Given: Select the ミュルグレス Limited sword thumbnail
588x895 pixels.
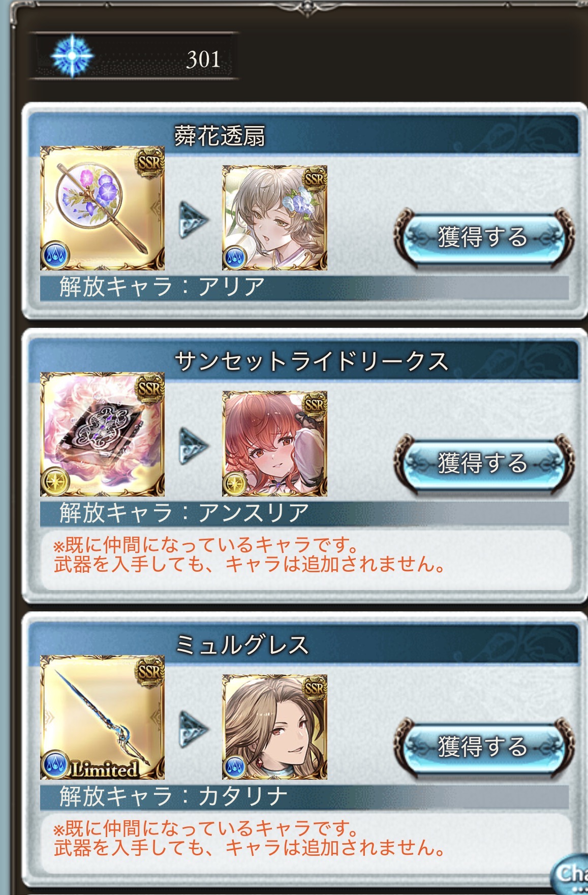Looking at the screenshot, I should point(102,717).
